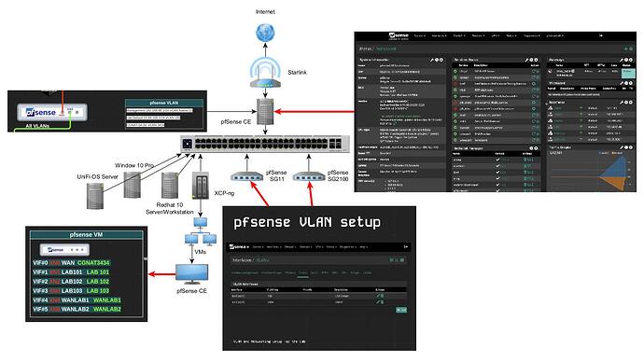Open Firewall menu in dashboard navbar

click(x=458, y=35)
